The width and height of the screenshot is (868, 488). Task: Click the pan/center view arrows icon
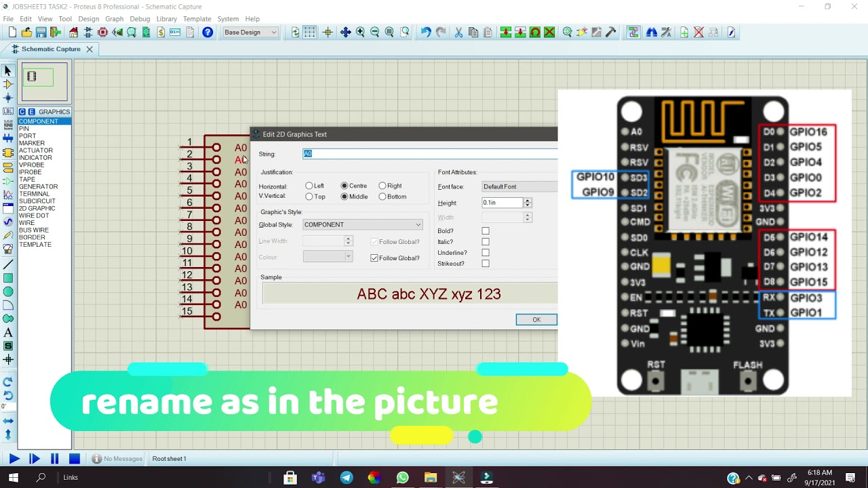[345, 32]
